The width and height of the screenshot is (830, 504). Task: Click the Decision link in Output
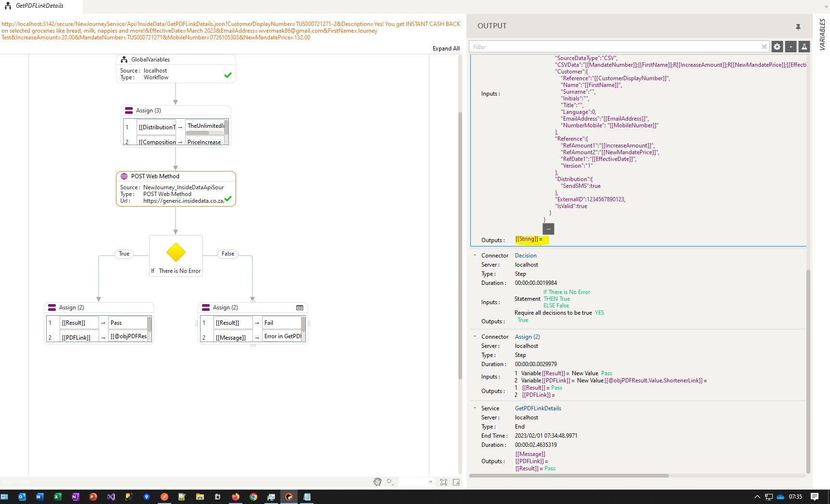click(x=526, y=256)
